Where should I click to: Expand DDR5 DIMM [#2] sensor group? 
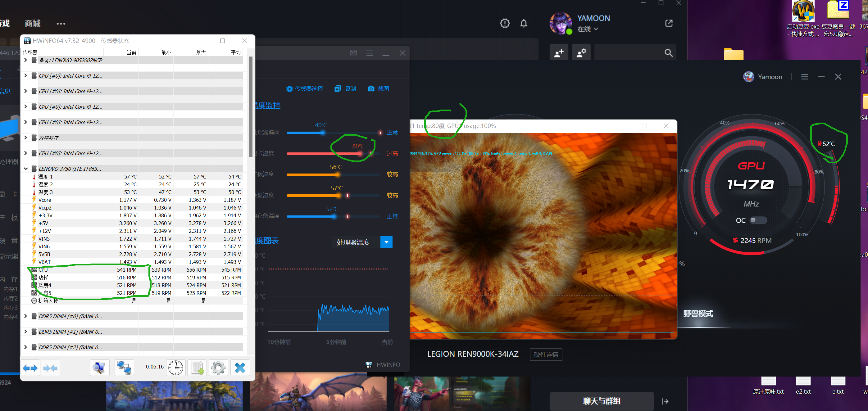pos(25,347)
